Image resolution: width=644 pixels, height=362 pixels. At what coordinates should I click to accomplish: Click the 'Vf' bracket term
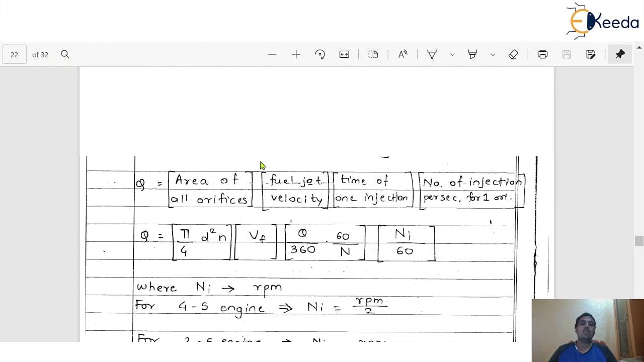(x=256, y=243)
